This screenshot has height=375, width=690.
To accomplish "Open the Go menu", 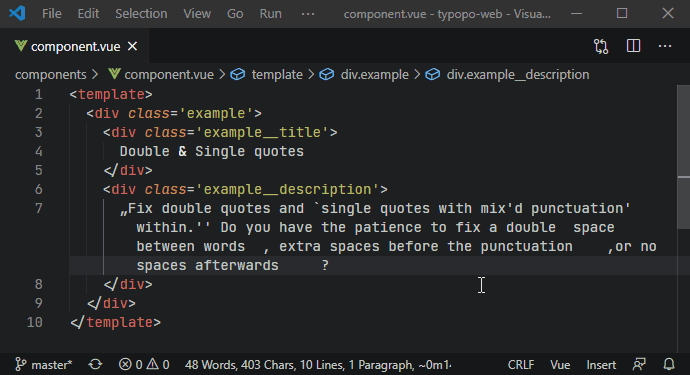I will tap(235, 14).
